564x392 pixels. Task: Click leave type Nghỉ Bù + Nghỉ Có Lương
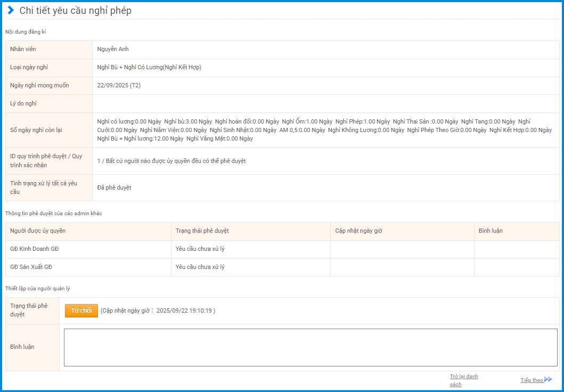coord(149,68)
